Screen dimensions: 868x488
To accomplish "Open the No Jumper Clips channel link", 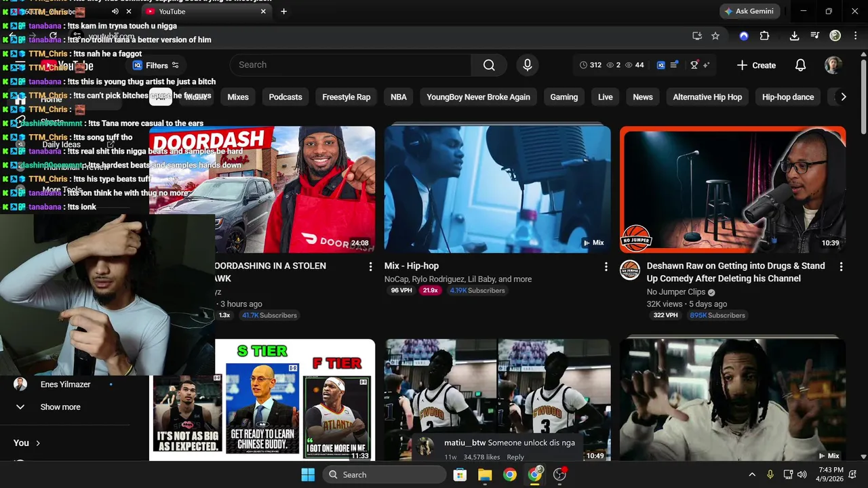I will click(x=676, y=292).
